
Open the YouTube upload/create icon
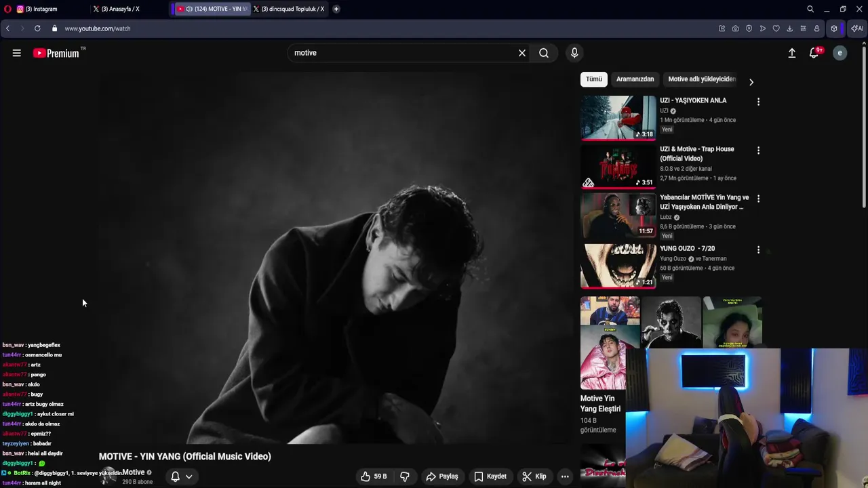(x=791, y=53)
